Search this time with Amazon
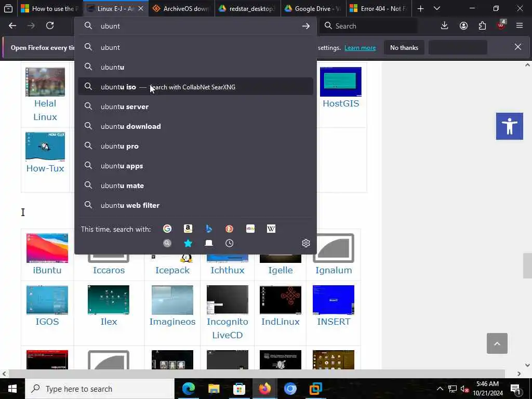This screenshot has height=399, width=532. click(188, 229)
